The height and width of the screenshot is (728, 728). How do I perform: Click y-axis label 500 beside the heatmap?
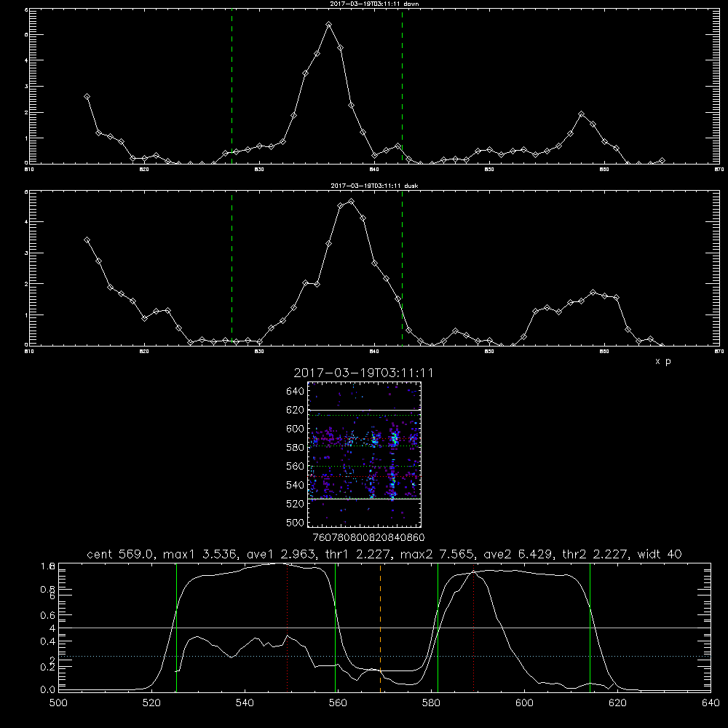[296, 522]
